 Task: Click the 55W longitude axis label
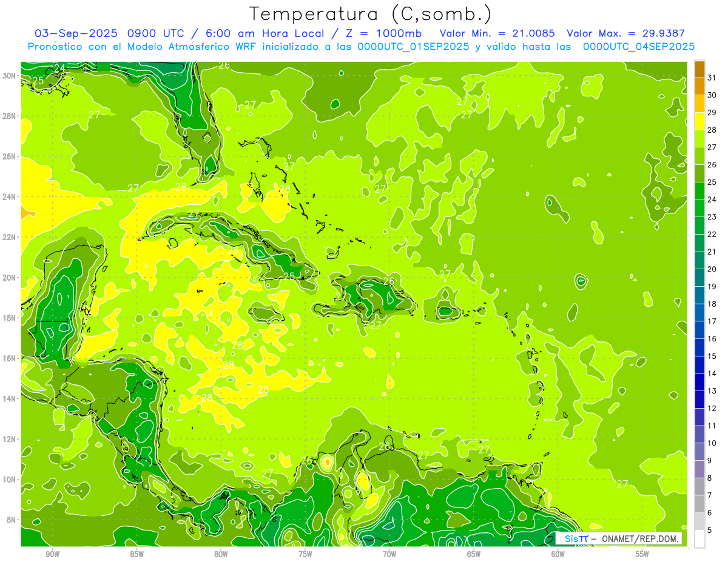click(x=642, y=554)
